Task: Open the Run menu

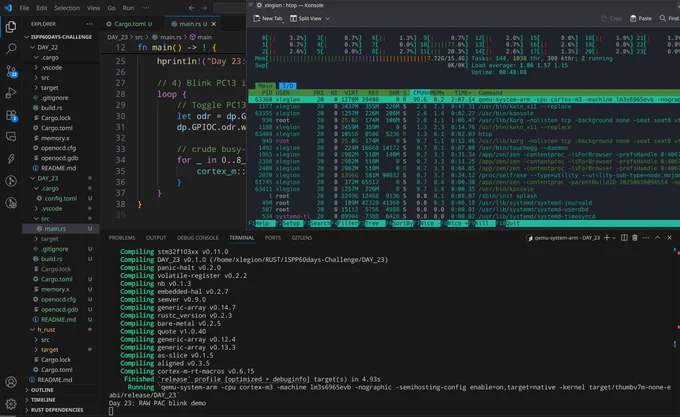Action: tap(128, 8)
